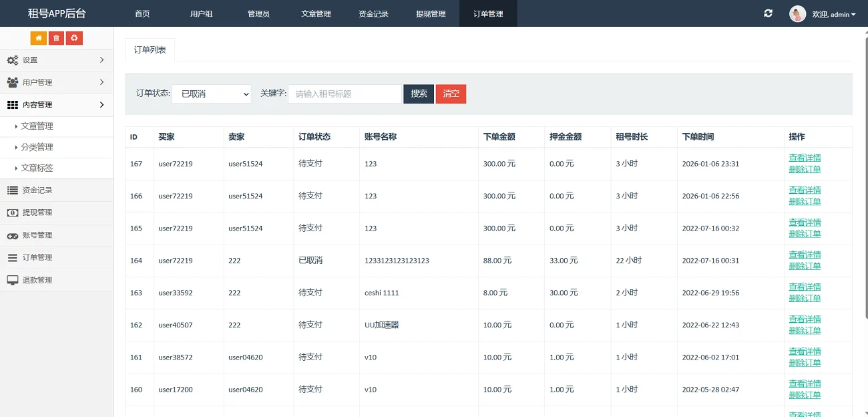Click the blue 搜索 search button
The width and height of the screenshot is (868, 417).
418,94
